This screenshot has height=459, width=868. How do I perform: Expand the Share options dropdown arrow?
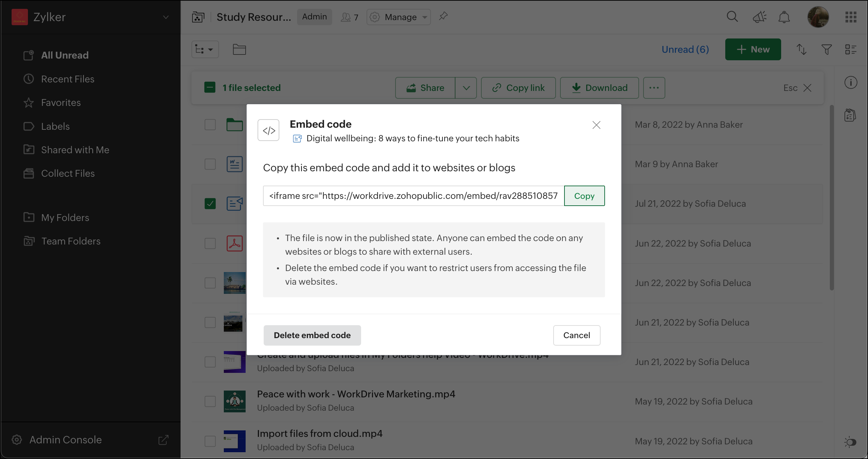point(466,88)
